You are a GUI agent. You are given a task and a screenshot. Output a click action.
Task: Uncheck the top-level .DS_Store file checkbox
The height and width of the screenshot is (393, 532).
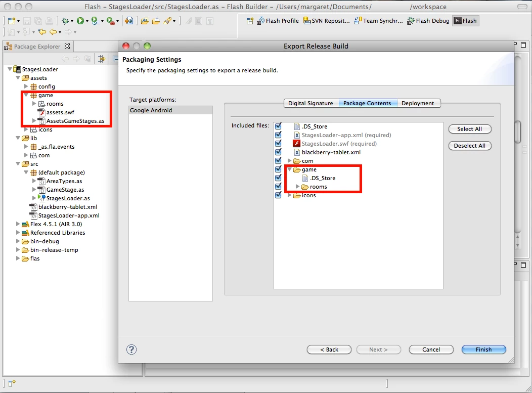click(278, 126)
